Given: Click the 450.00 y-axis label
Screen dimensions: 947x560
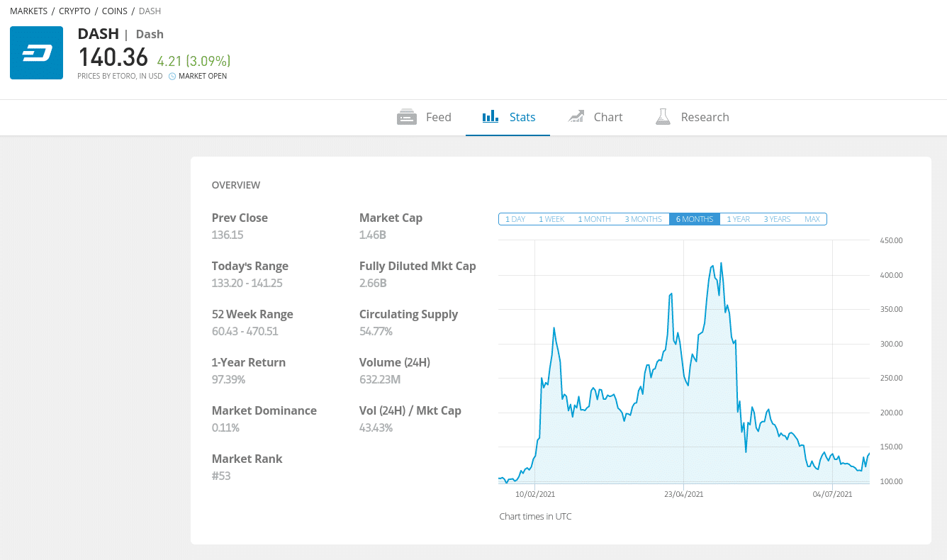Looking at the screenshot, I should [x=891, y=240].
